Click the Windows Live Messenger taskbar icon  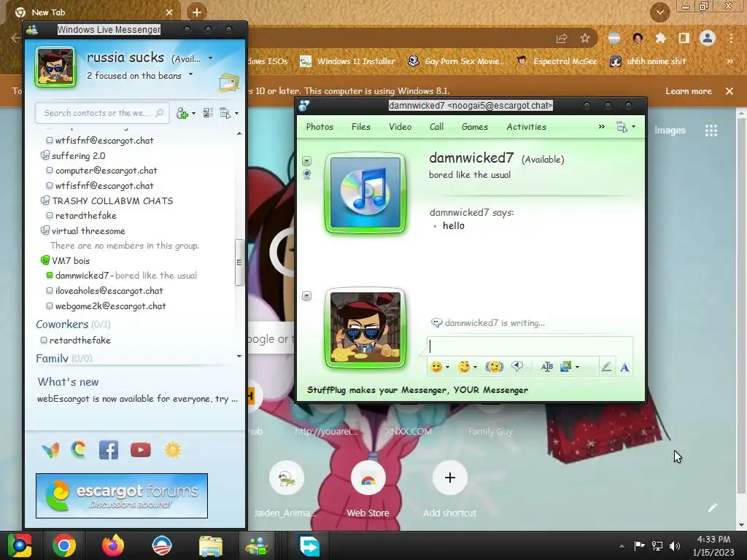257,546
